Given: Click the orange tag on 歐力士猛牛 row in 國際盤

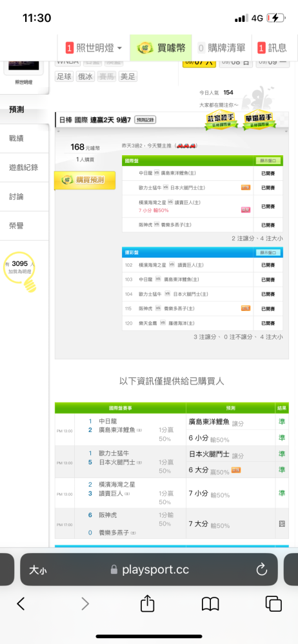Looking at the screenshot, I should point(246,187).
